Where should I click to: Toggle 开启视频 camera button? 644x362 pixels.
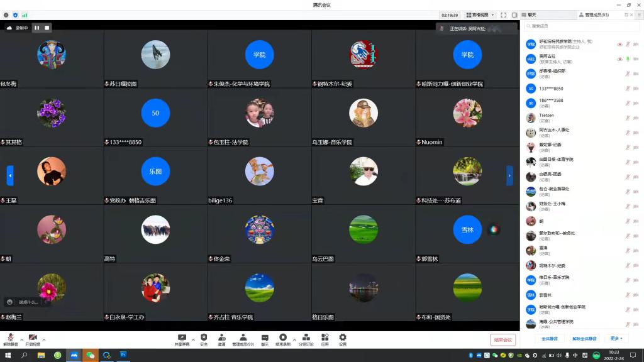pyautogui.click(x=33, y=339)
